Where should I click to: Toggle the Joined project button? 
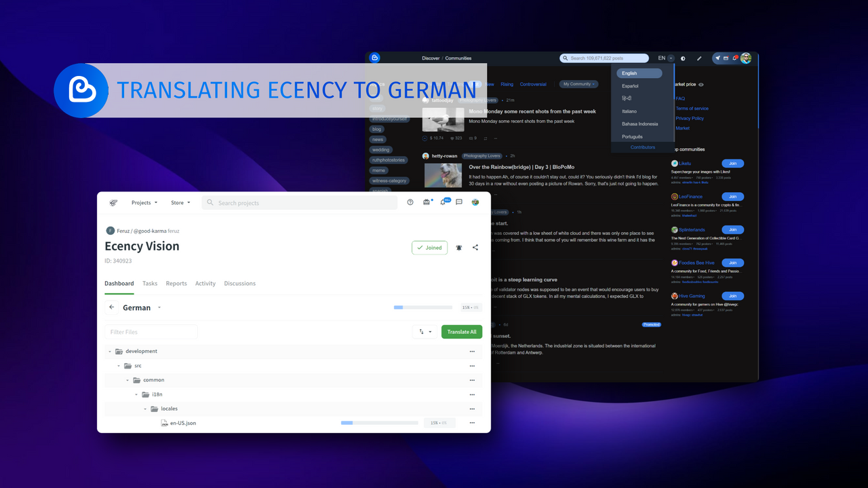[429, 248]
